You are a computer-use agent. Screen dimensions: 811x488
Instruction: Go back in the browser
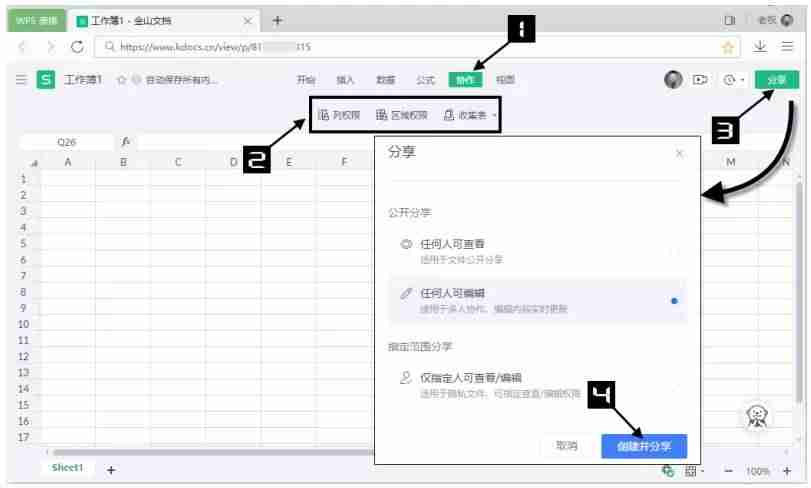(x=23, y=47)
